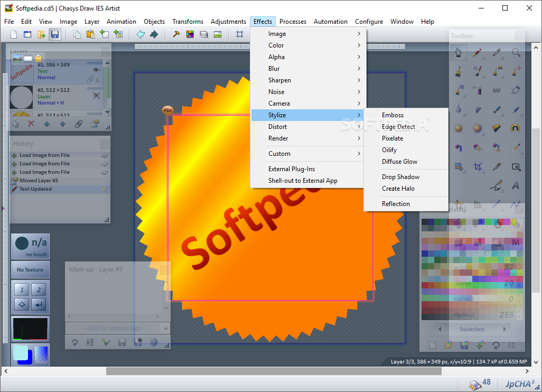Viewport: 542px width, 392px height.
Task: Move layer down with the down arrow
Action: 62,124
